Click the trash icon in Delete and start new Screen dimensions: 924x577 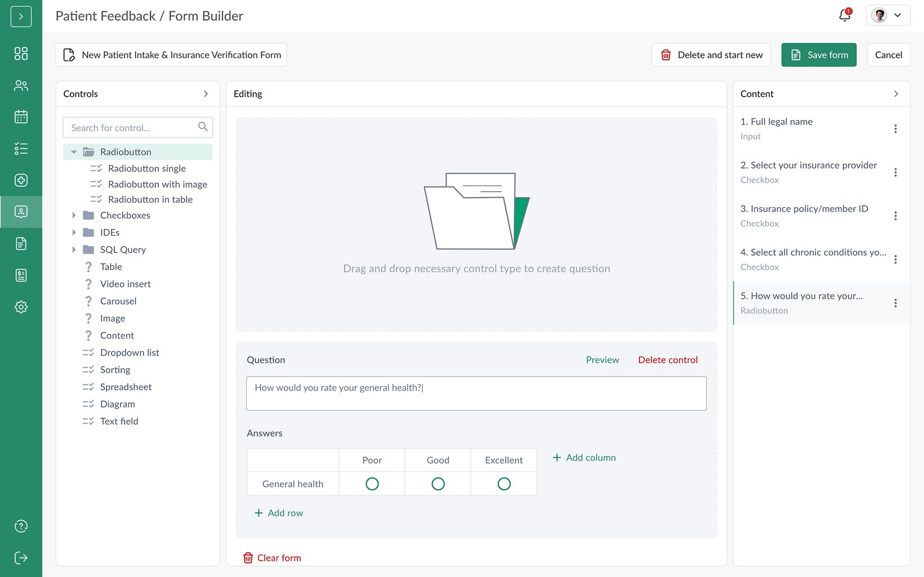pos(666,55)
